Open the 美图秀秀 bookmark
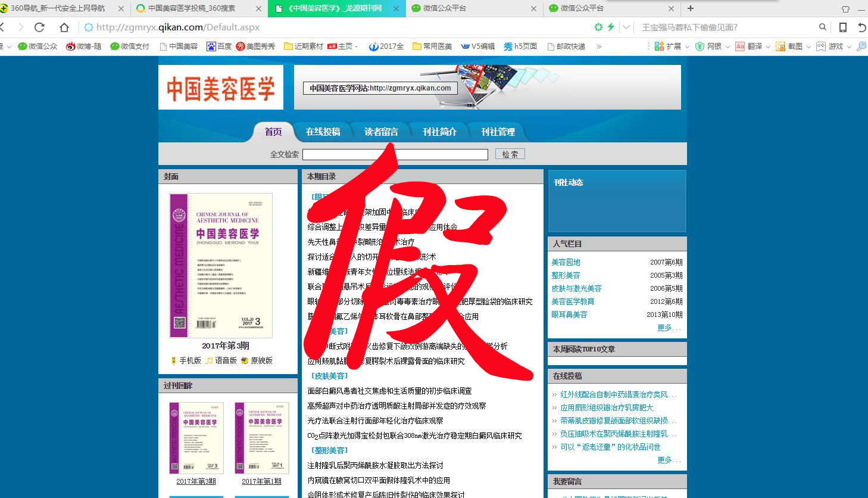Viewport: 868px width, 498px height. coord(255,46)
